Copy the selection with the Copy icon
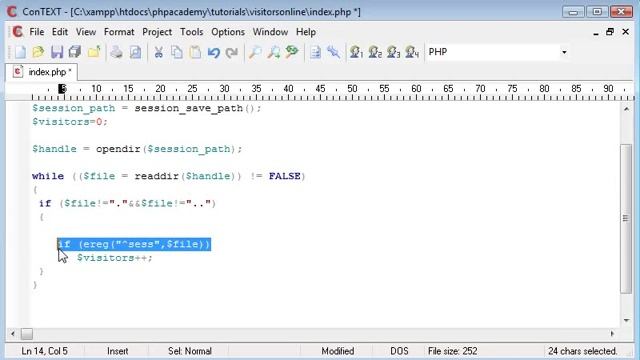Screen dimensions: 640x360 click(x=177, y=52)
